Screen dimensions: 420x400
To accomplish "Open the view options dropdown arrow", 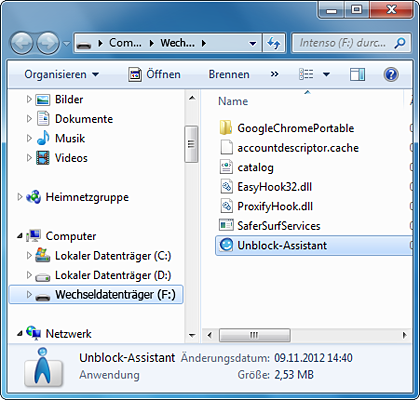I will pyautogui.click(x=326, y=74).
